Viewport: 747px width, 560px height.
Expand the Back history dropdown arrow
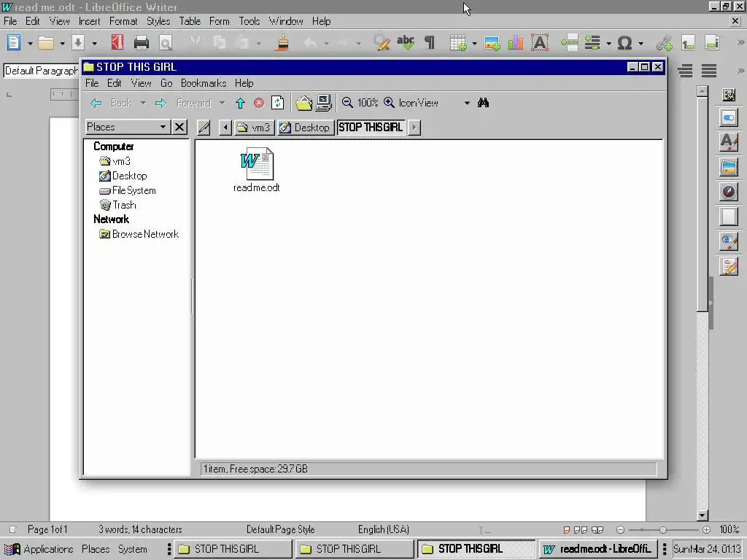(143, 103)
